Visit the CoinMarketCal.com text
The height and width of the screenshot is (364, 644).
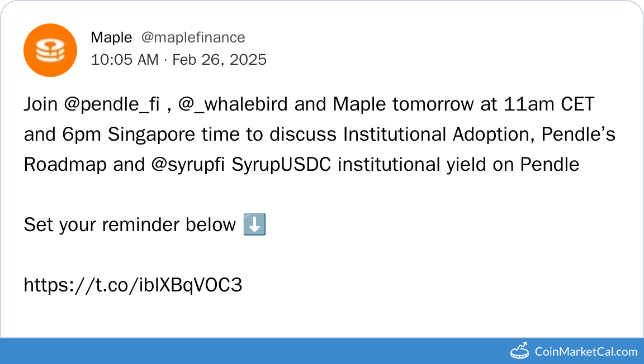(586, 352)
